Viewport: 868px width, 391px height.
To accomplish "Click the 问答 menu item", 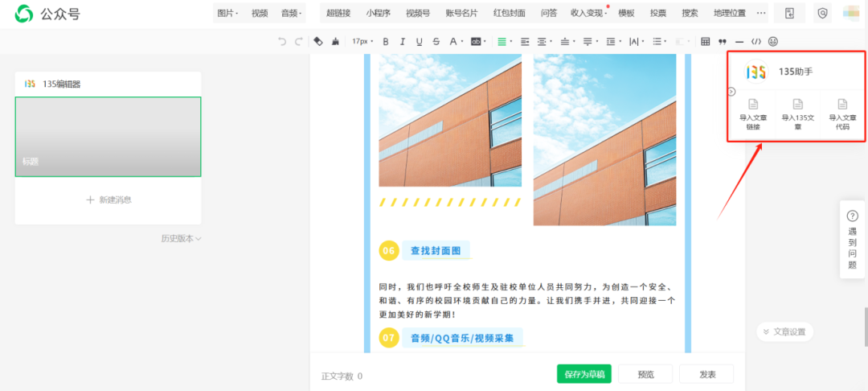I will tap(549, 14).
